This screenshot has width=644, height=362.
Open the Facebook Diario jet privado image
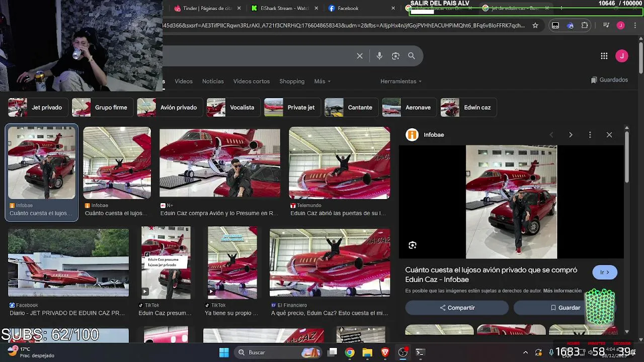pyautogui.click(x=68, y=262)
